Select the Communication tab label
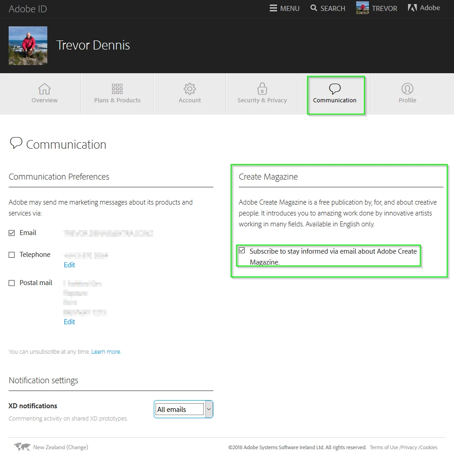 click(335, 100)
